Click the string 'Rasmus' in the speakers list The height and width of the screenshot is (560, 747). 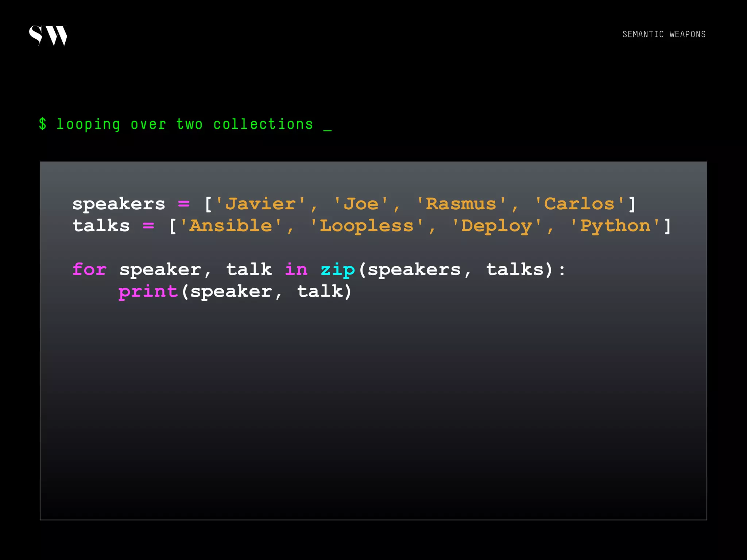[x=461, y=204]
